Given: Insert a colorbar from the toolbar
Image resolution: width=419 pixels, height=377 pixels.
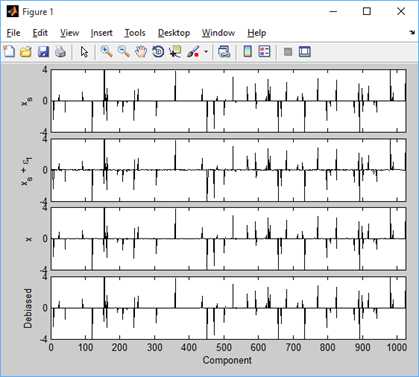Looking at the screenshot, I should coord(247,52).
